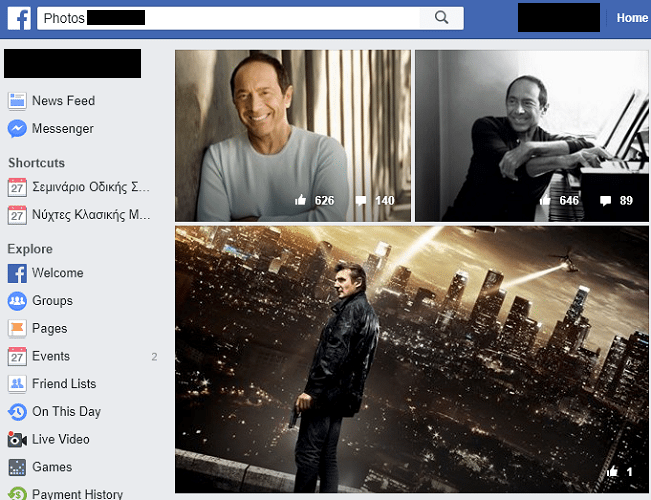
Task: Click calendar icon beside Νύχτες Κλασικής
Action: [x=17, y=215]
